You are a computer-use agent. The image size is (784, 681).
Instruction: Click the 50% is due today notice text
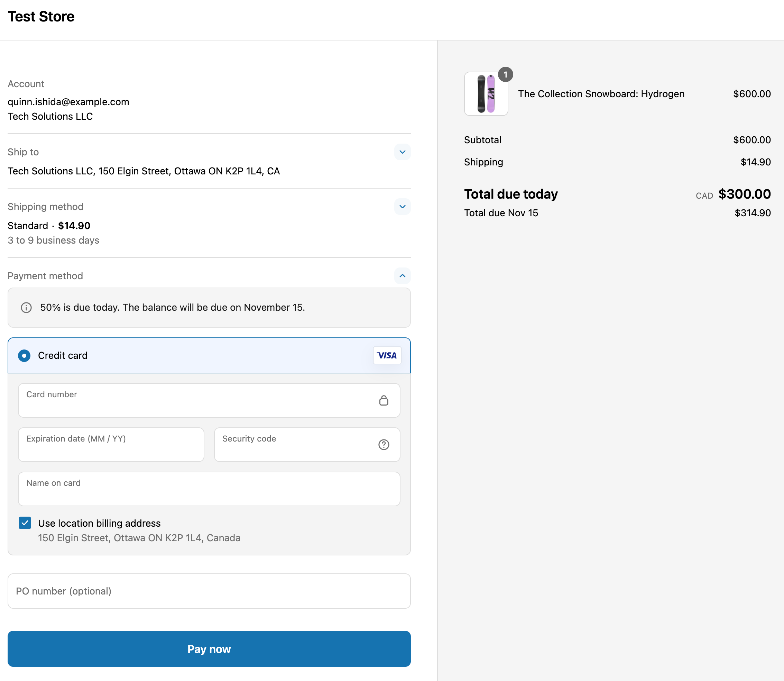point(173,307)
